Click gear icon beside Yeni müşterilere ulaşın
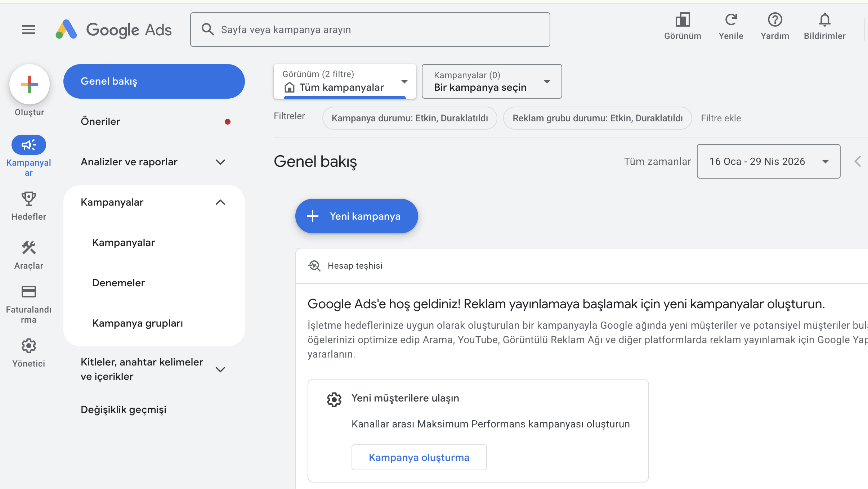868x489 pixels. pos(334,399)
